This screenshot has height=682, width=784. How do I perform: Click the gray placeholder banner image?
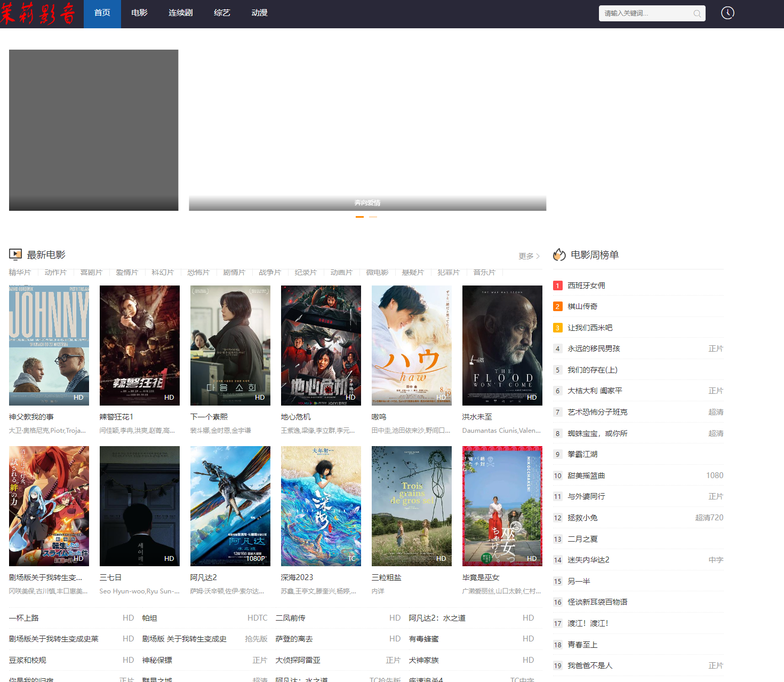tap(94, 130)
